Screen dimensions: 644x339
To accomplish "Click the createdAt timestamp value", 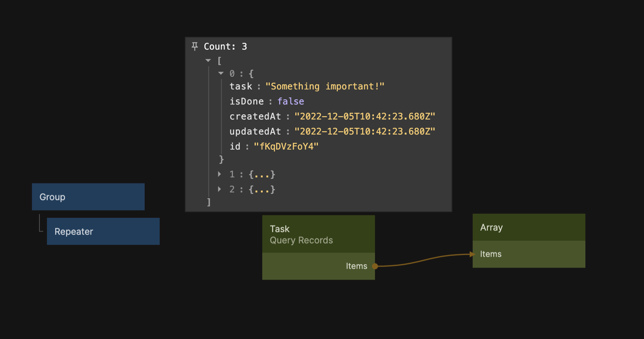I will click(364, 117).
